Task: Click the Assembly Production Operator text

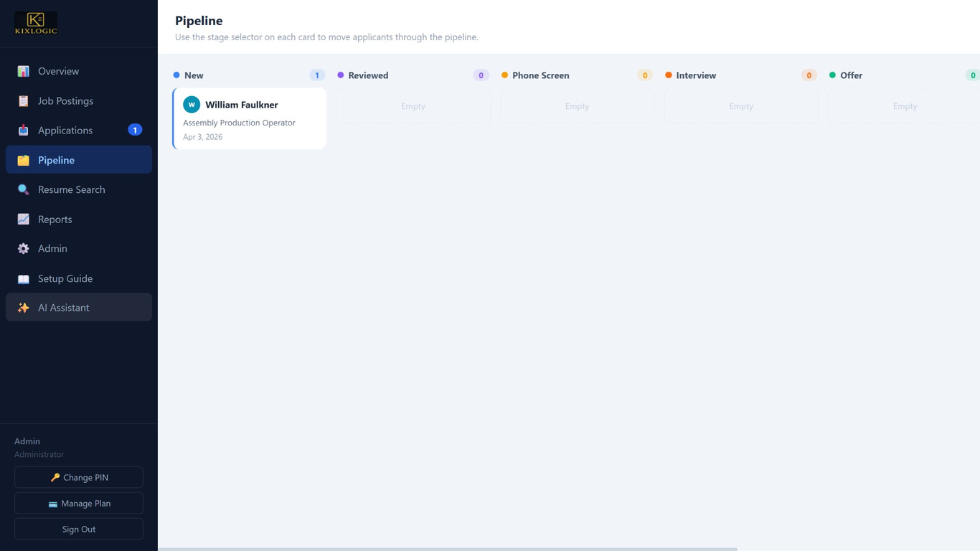Action: (x=239, y=123)
